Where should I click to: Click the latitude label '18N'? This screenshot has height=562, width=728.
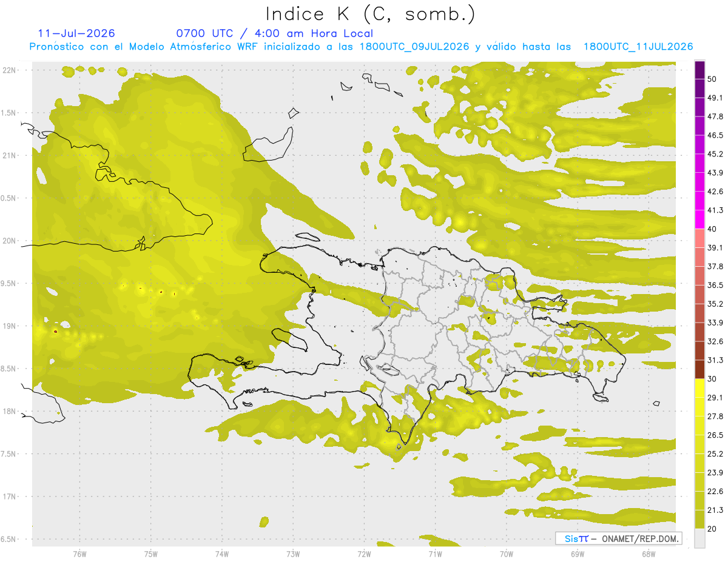click(10, 411)
